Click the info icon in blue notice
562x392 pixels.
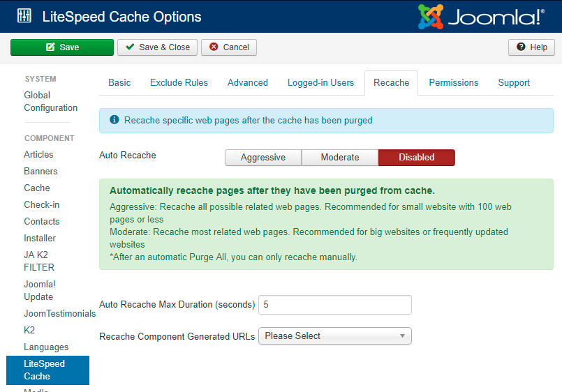(114, 120)
